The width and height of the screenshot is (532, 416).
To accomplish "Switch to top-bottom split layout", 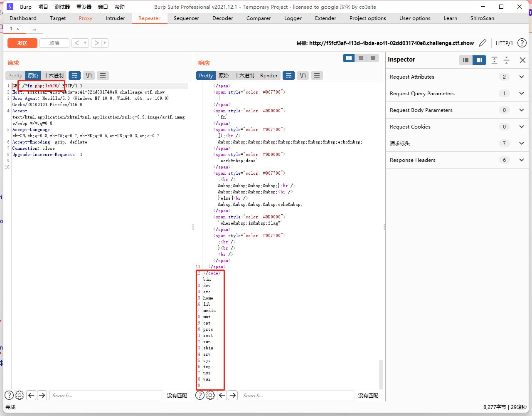I will coord(361,58).
